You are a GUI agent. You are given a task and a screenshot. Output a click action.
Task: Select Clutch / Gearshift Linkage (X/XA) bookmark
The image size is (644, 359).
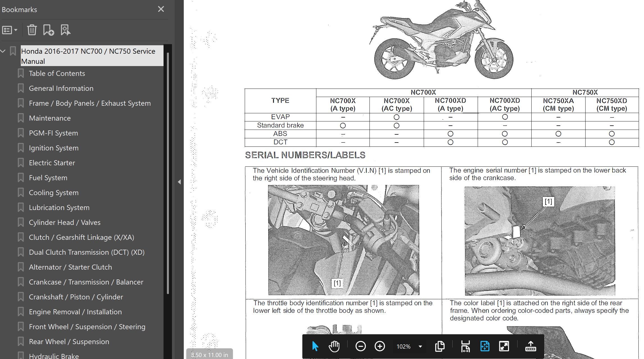click(81, 237)
